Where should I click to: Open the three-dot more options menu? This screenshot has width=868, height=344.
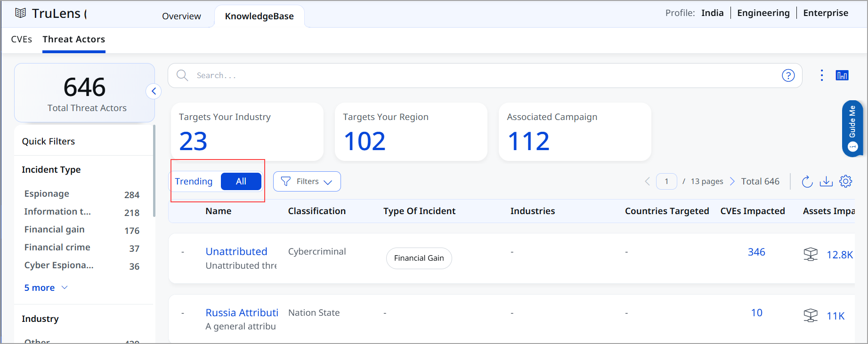pos(822,75)
